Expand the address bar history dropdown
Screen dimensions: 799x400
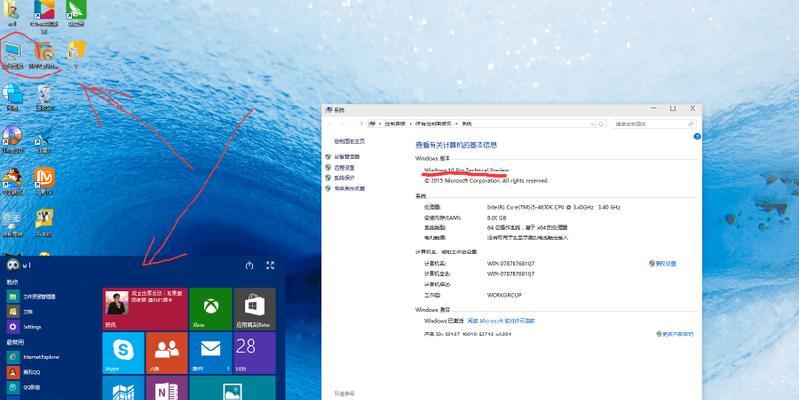point(592,124)
